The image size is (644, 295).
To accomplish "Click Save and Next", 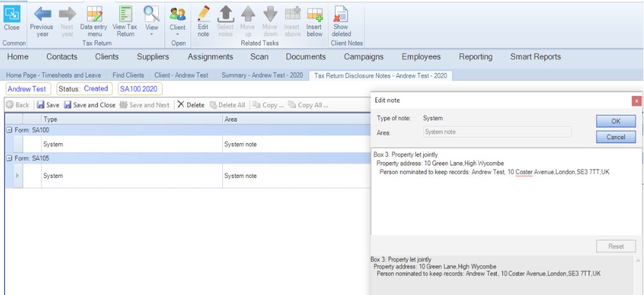I will click(x=144, y=105).
